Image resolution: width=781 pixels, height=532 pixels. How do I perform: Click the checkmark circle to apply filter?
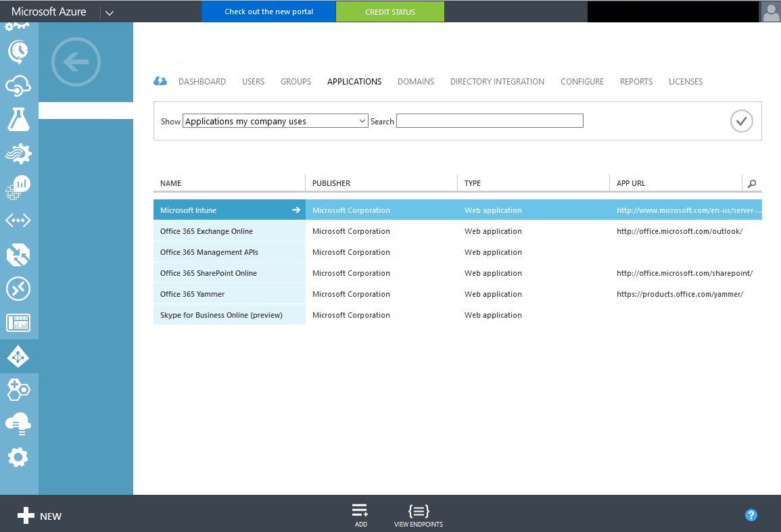tap(741, 121)
